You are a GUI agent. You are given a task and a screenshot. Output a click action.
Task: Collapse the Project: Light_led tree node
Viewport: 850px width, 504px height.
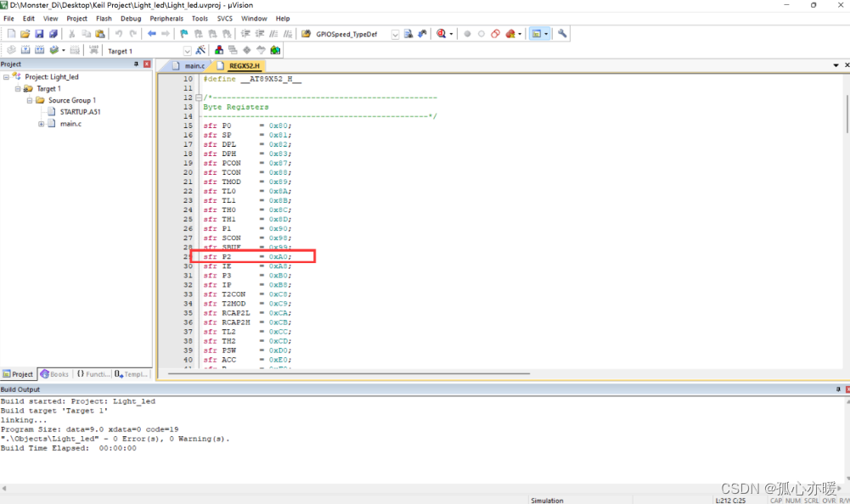7,77
